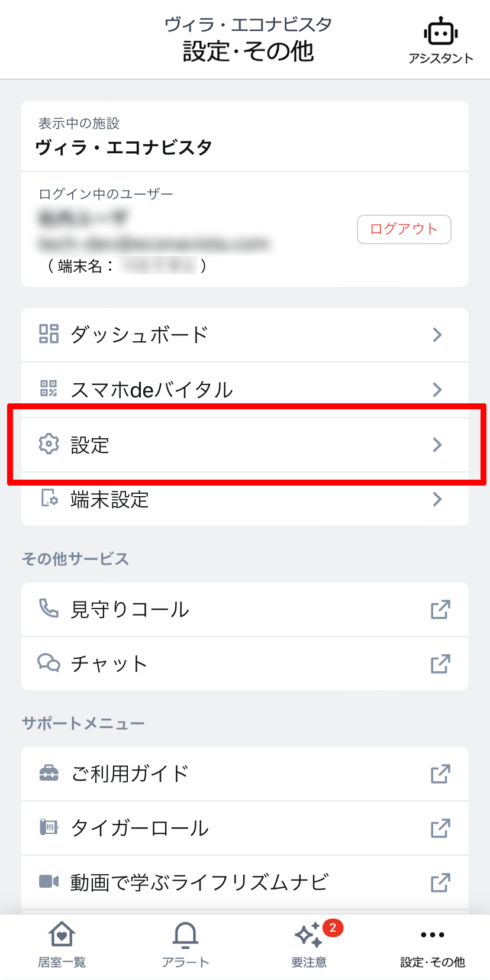The image size is (490, 980).
Task: Expand the ダッシュボード chevron arrow
Action: coord(437,335)
